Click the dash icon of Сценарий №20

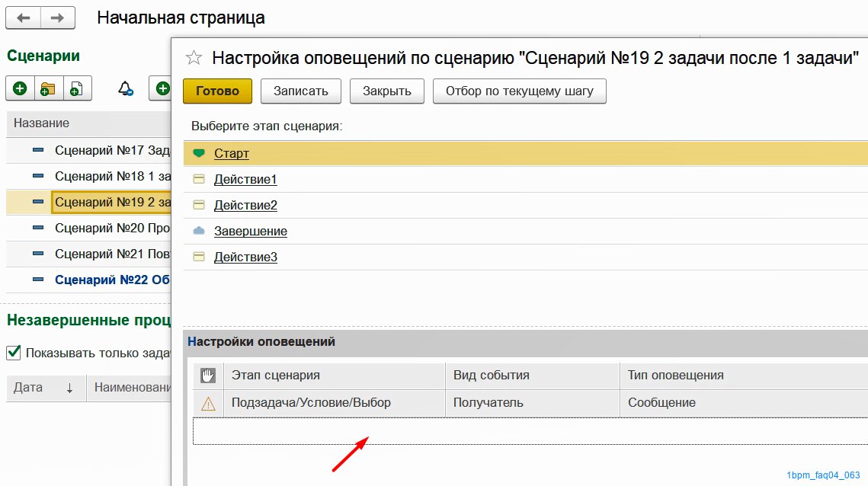37,228
